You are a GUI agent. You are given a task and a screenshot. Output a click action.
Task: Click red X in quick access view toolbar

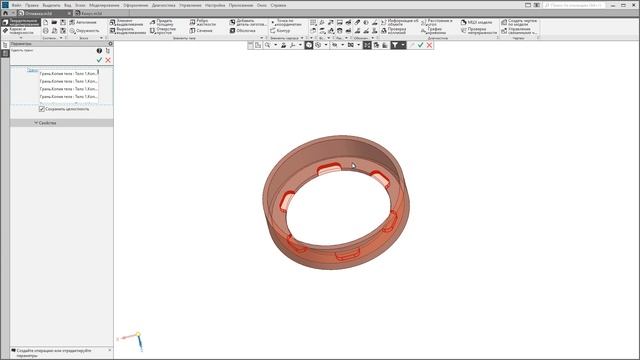[x=429, y=45]
